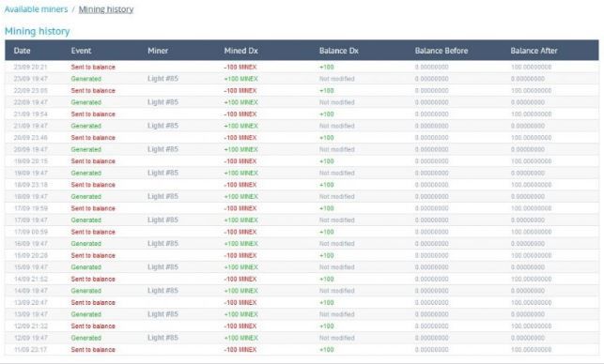Open the Available miners breadcrumb link
The height and width of the screenshot is (364, 604).
click(37, 9)
